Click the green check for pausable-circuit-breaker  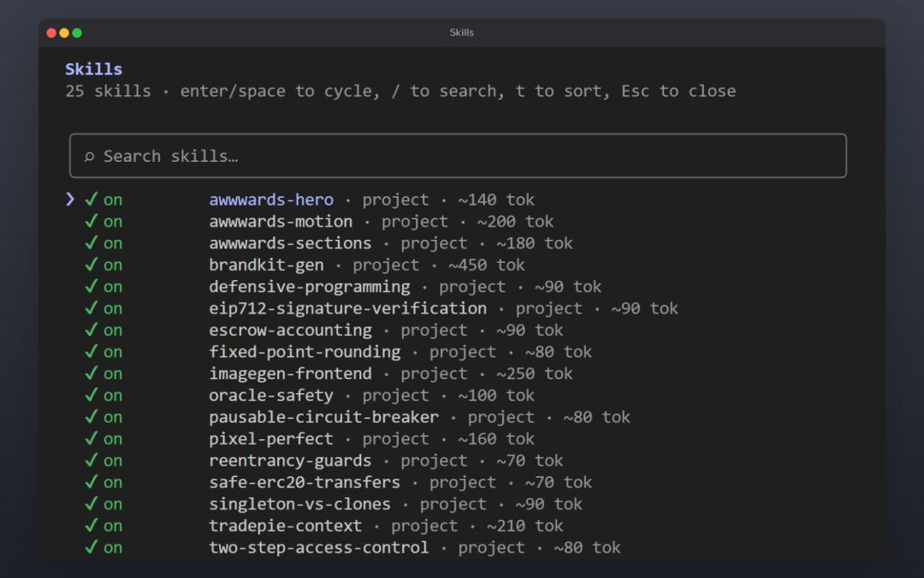(91, 416)
